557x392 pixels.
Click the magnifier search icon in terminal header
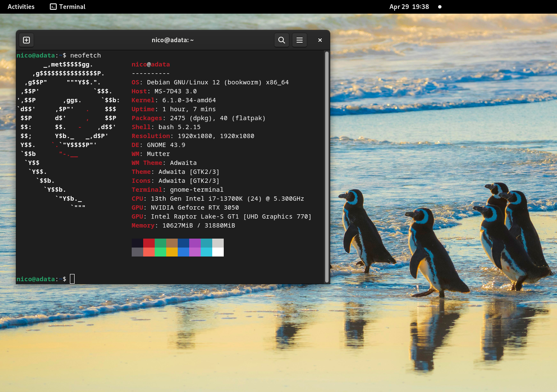click(281, 40)
